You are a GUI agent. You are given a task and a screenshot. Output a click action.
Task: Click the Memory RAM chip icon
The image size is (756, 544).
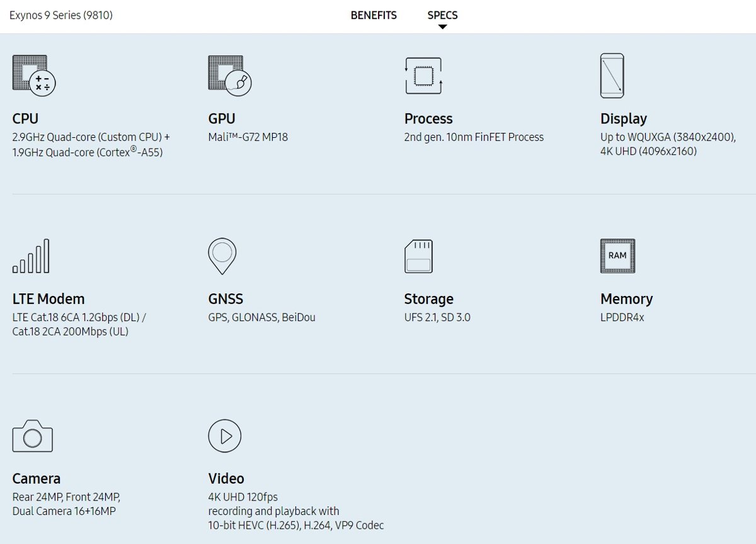coord(617,256)
